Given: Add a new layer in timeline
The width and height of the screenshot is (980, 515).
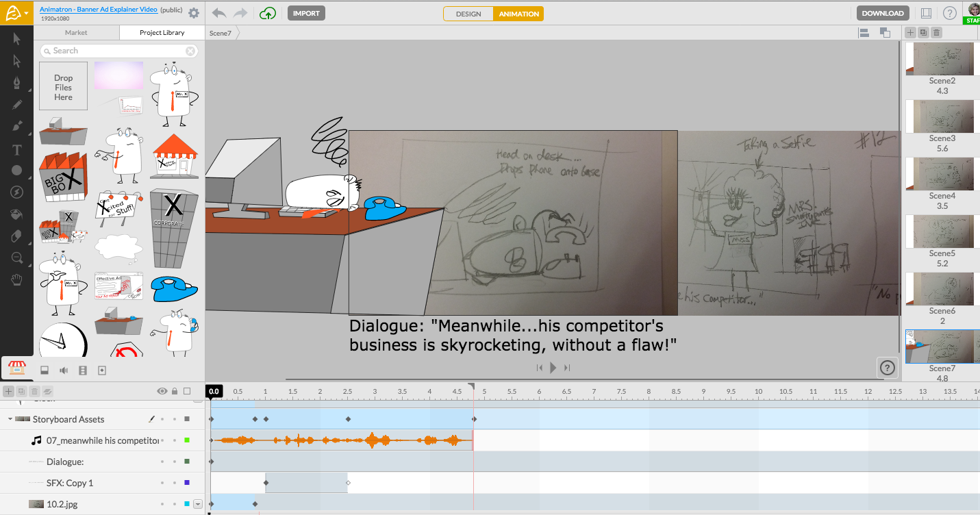Looking at the screenshot, I should click(x=8, y=391).
